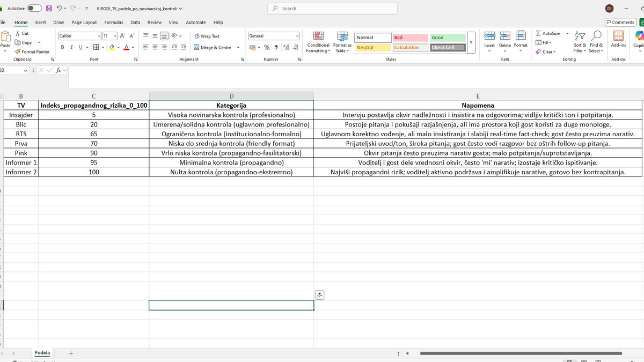Apply Italic formatting
The image size is (644, 362).
tap(71, 47)
